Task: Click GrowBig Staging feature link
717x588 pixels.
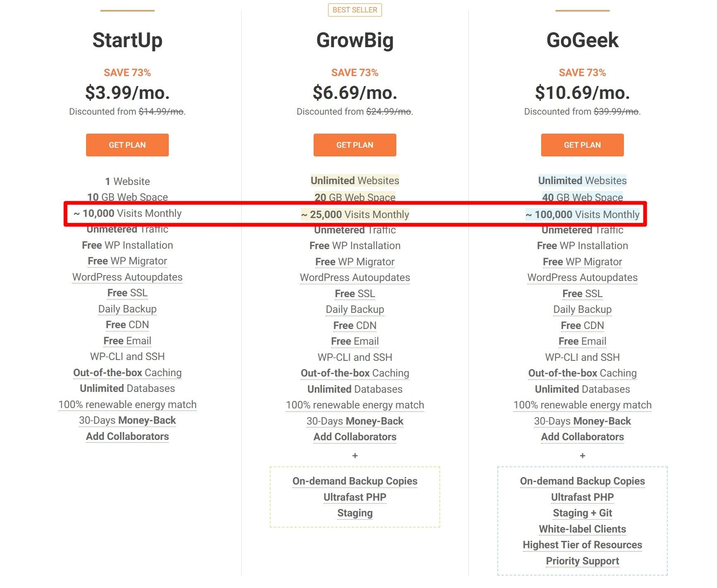Action: 355,513
